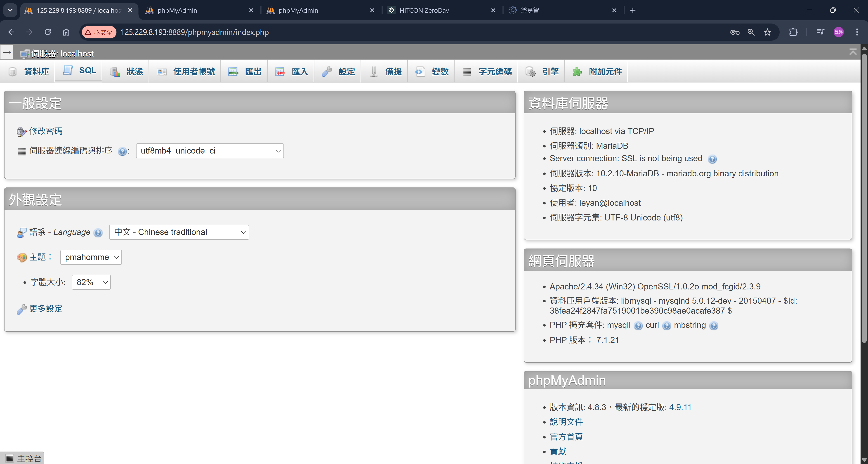
Task: Open the pmahomme theme dropdown
Action: pyautogui.click(x=91, y=257)
